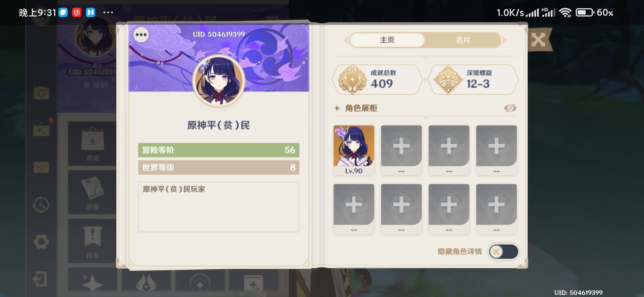Switch to the 名片 tab
The width and height of the screenshot is (644, 297).
coord(463,40)
